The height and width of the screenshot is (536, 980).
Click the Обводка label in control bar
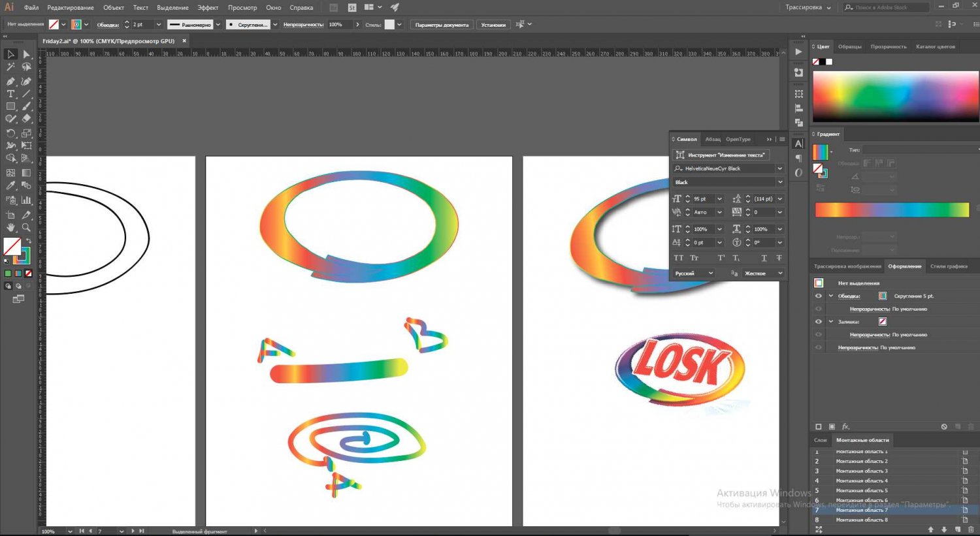pos(108,25)
